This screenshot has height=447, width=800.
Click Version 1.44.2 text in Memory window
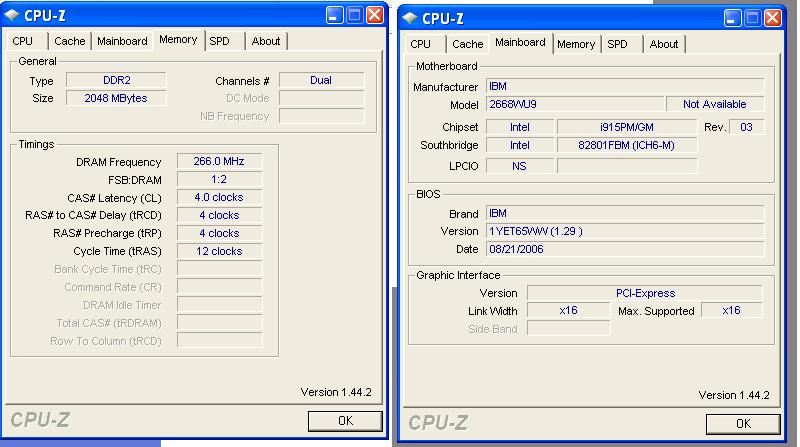tap(336, 392)
